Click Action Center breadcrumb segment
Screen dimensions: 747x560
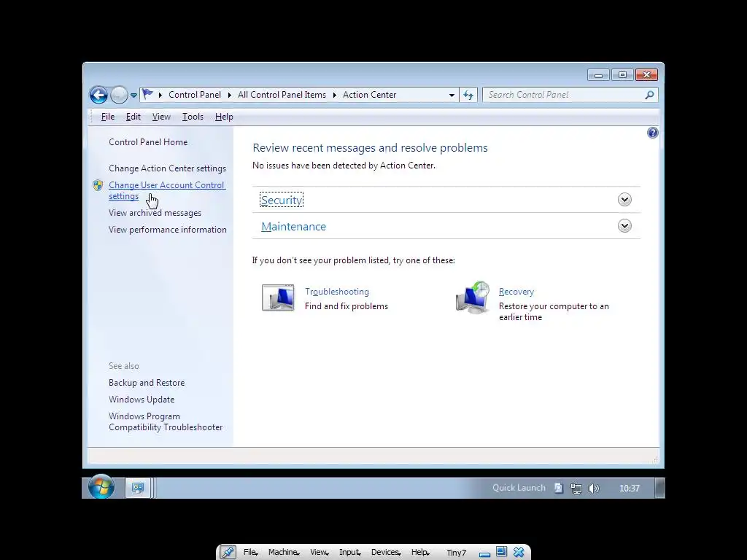click(x=370, y=95)
